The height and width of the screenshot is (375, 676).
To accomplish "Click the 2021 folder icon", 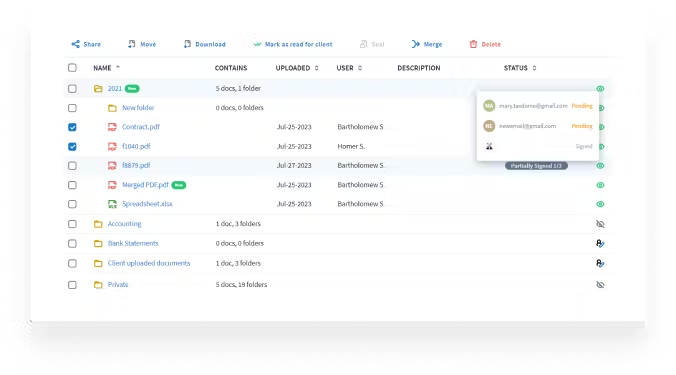I will coord(98,88).
